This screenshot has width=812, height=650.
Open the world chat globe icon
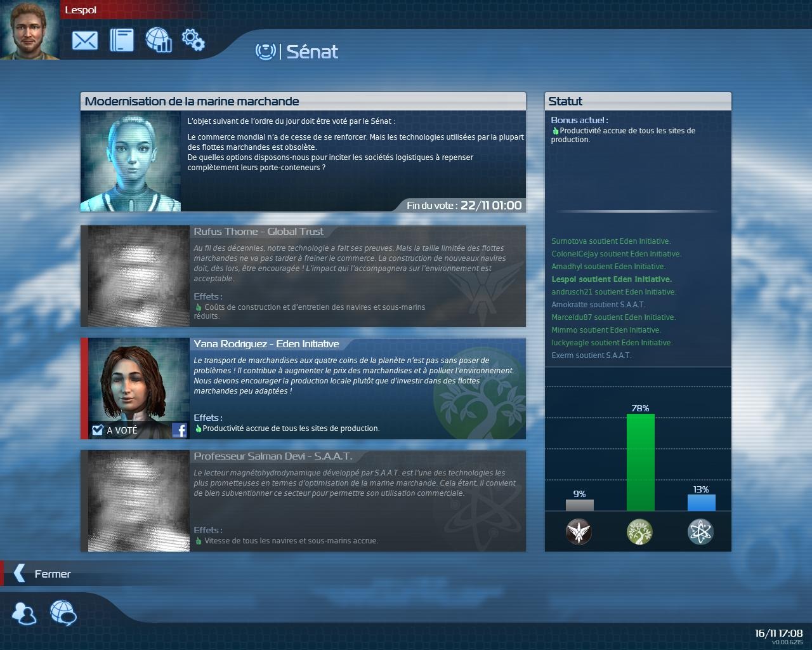coord(63,613)
